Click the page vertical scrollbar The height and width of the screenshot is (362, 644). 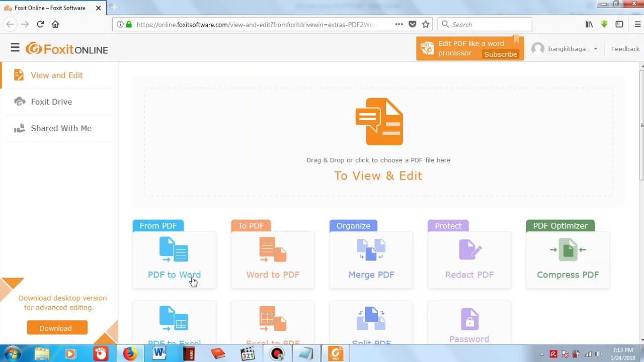coord(641,126)
